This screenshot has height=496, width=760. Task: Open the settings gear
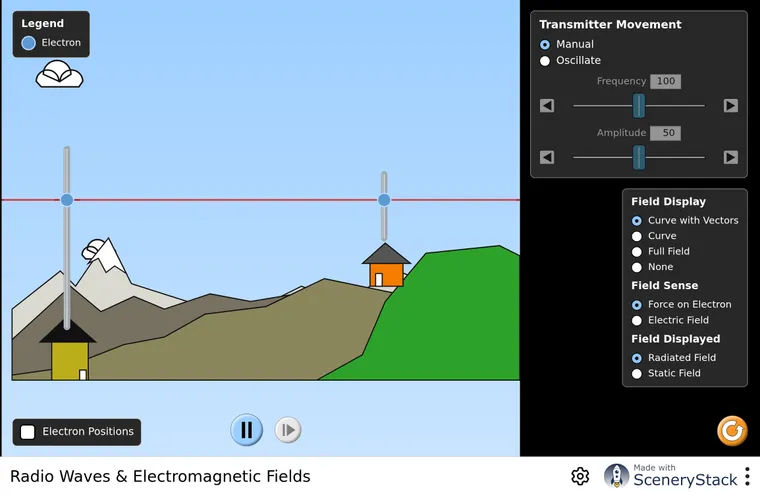[x=580, y=476]
